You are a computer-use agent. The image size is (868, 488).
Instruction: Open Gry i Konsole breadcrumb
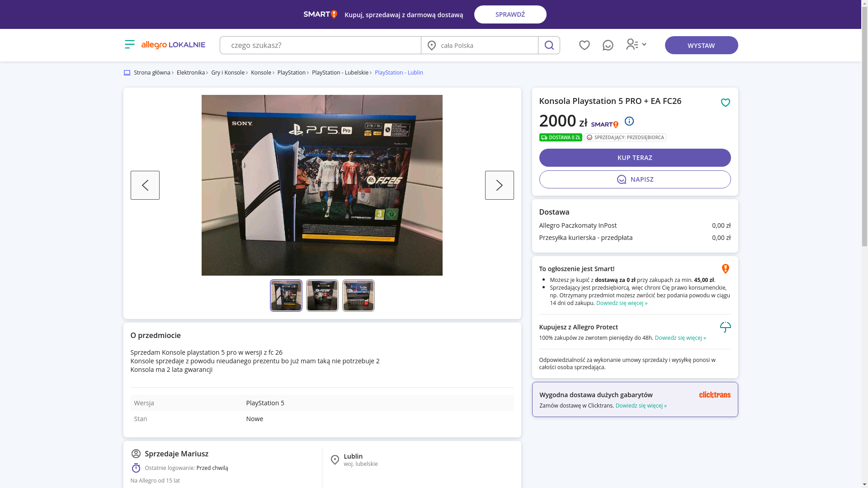click(227, 73)
